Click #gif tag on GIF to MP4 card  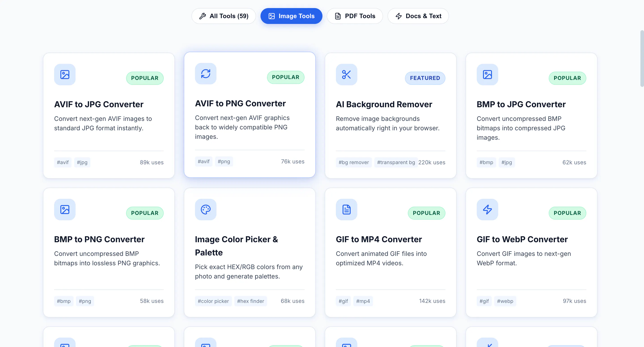pos(343,301)
